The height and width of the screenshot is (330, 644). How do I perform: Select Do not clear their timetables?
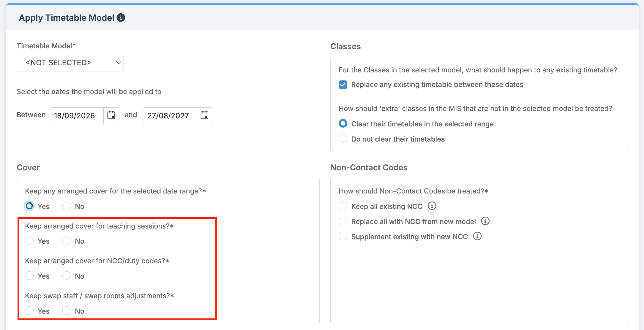pos(343,139)
